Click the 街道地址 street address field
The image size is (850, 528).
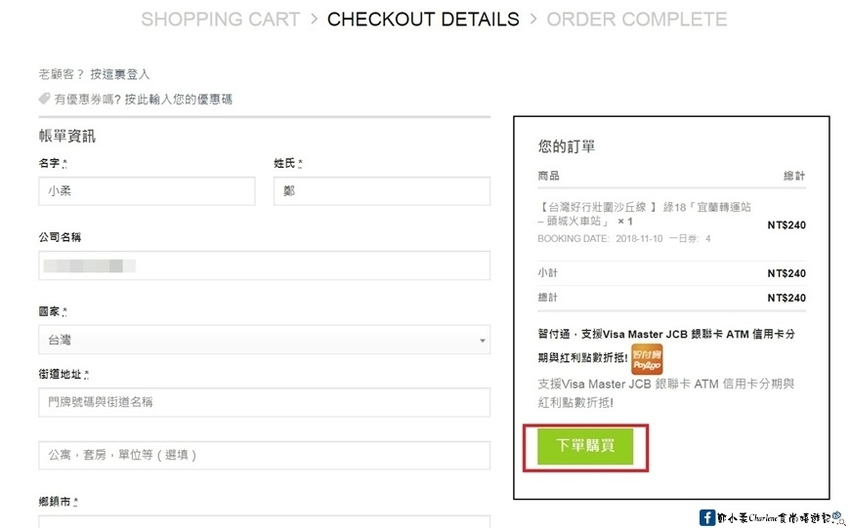[264, 402]
